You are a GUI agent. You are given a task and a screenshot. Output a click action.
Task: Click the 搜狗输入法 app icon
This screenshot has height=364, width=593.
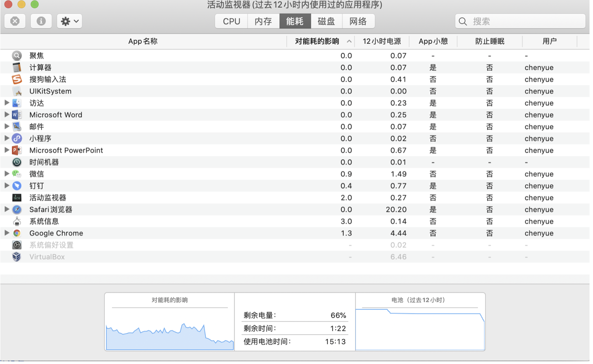tap(17, 79)
